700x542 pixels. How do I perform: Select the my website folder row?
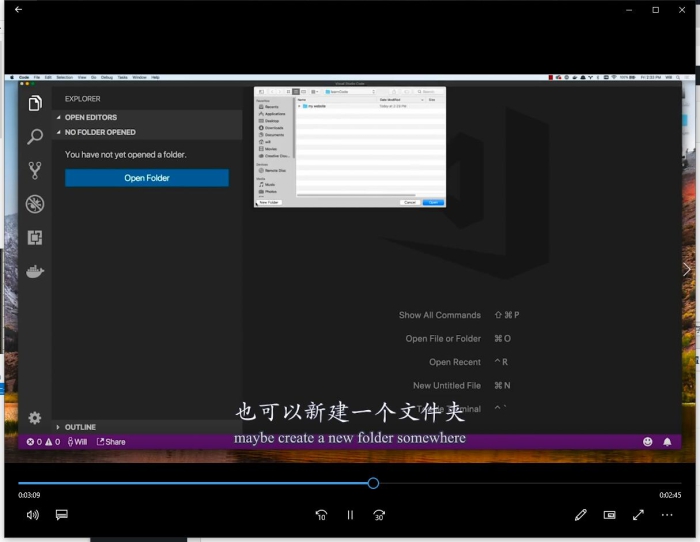click(x=371, y=106)
